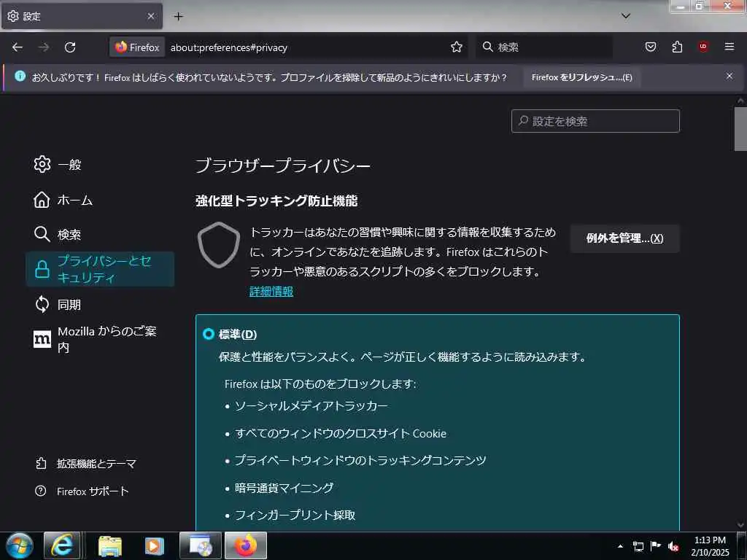The image size is (747, 560).
Task: Click 暗号通貨マイニング list item
Action: click(x=284, y=488)
